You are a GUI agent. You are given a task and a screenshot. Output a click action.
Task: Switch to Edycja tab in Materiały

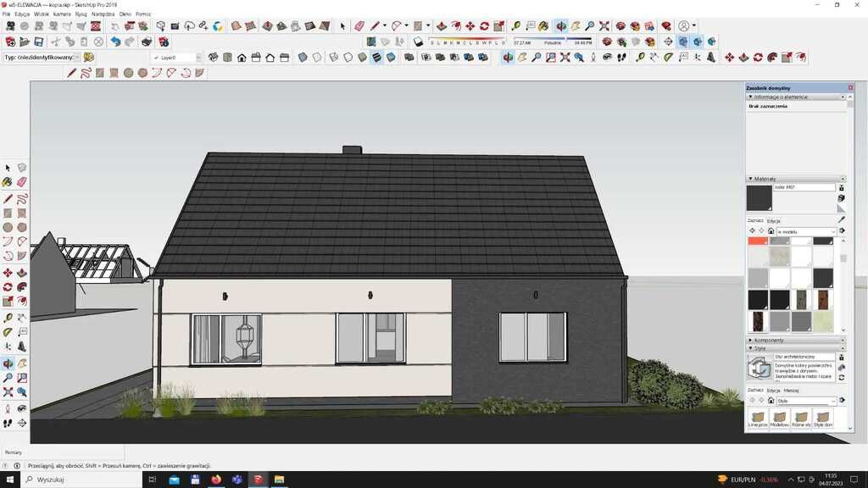click(773, 220)
